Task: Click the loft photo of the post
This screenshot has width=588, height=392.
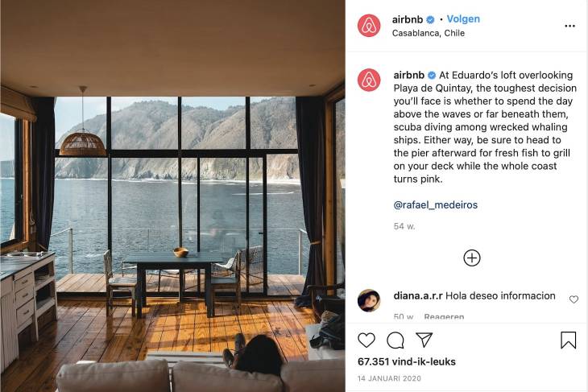Action: click(x=172, y=196)
